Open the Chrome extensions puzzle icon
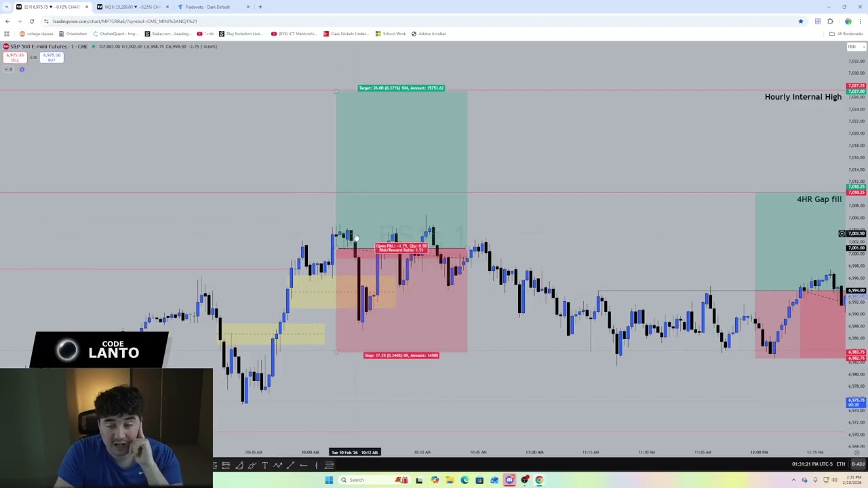The width and height of the screenshot is (868, 488). pos(830,21)
